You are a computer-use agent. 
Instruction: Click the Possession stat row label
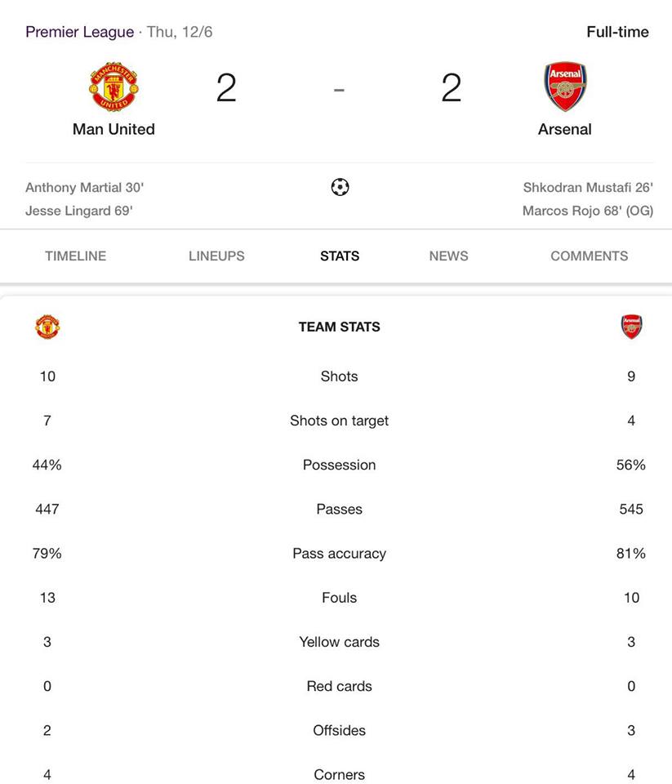[339, 465]
